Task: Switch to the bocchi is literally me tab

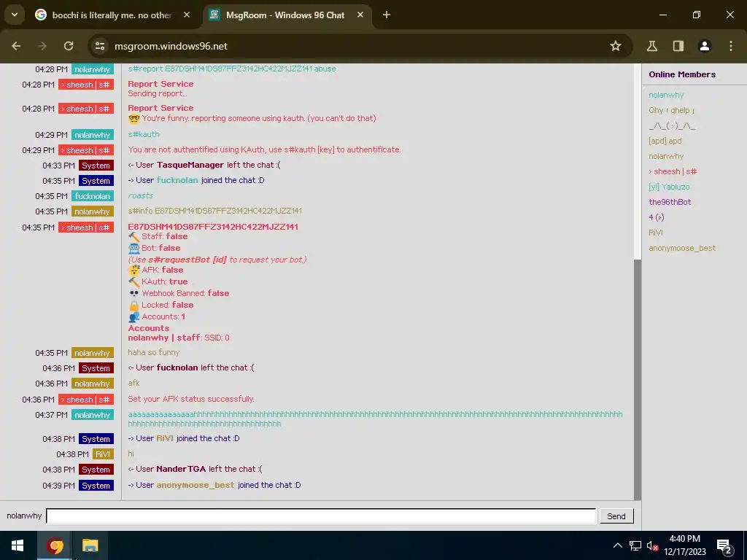Action: pyautogui.click(x=112, y=15)
